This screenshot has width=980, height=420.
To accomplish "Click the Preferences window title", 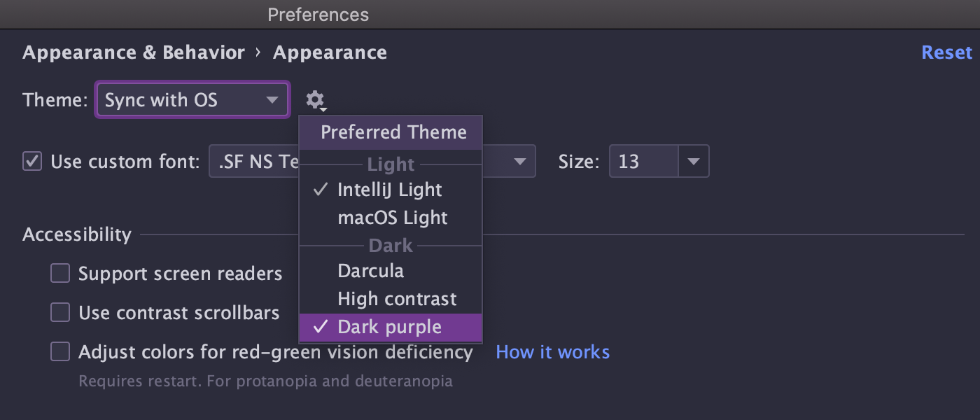I will point(318,14).
